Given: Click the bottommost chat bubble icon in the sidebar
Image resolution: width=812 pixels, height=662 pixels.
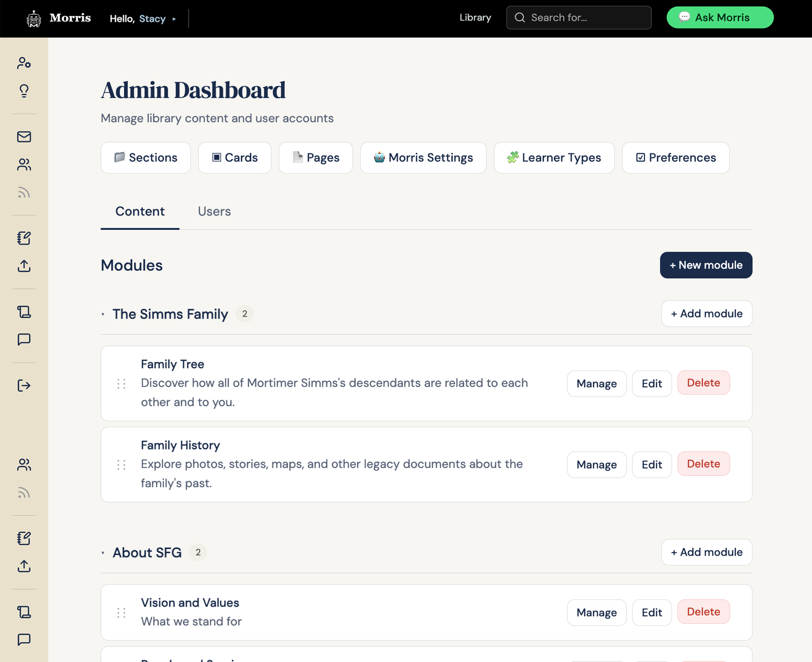Looking at the screenshot, I should (24, 640).
